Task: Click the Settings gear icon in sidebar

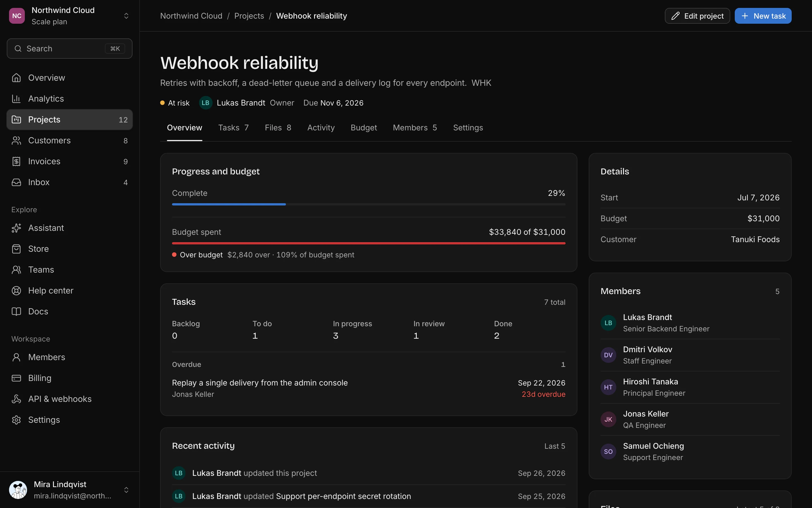Action: click(16, 420)
